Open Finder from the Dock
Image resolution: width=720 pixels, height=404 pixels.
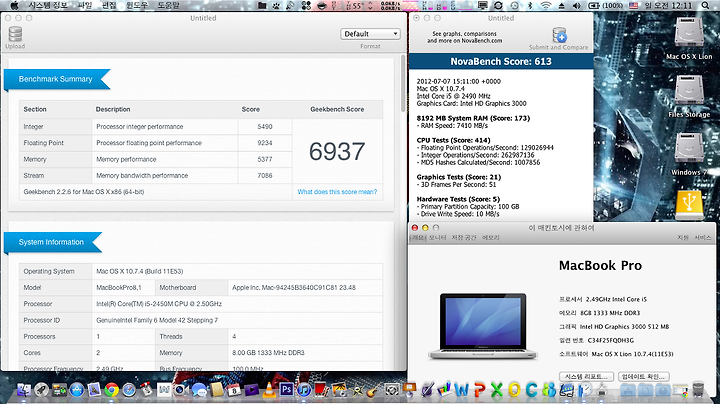click(24, 390)
